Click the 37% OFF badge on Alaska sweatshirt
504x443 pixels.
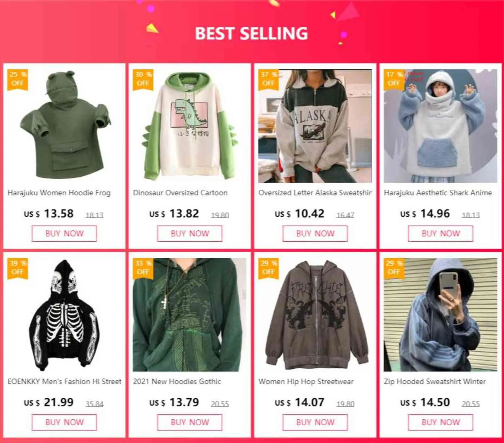click(x=268, y=79)
